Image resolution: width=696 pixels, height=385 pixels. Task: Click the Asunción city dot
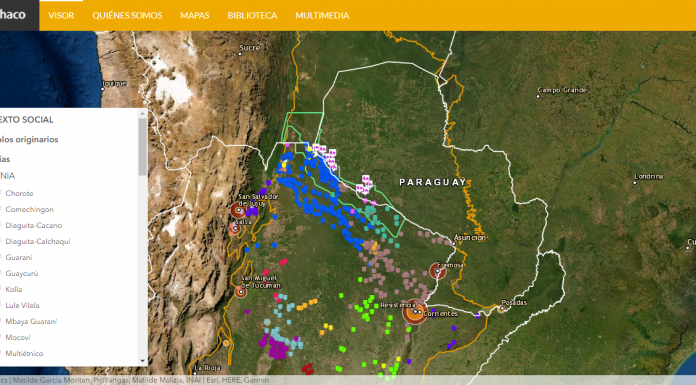click(453, 243)
